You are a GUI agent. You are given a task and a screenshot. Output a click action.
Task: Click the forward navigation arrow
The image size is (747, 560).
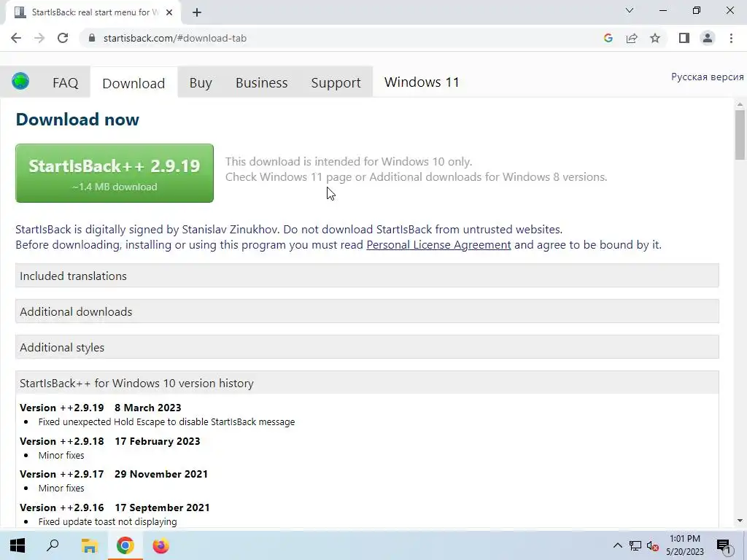[x=39, y=38]
